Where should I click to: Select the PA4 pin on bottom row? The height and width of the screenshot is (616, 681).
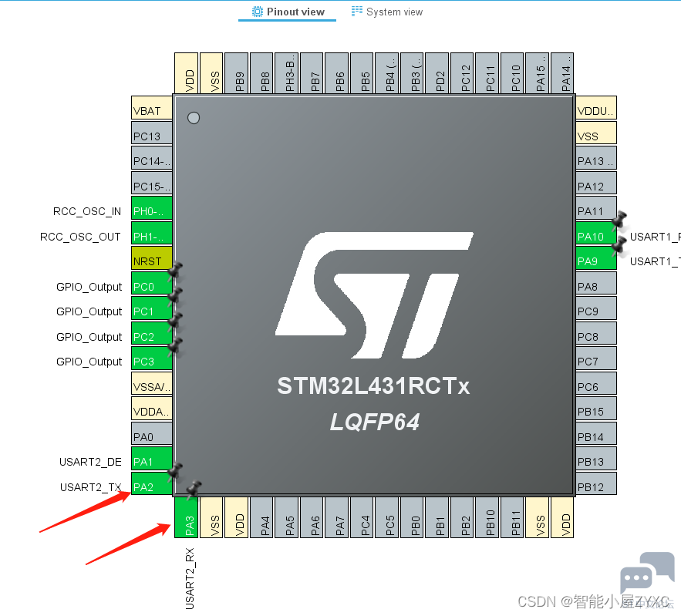(x=261, y=517)
